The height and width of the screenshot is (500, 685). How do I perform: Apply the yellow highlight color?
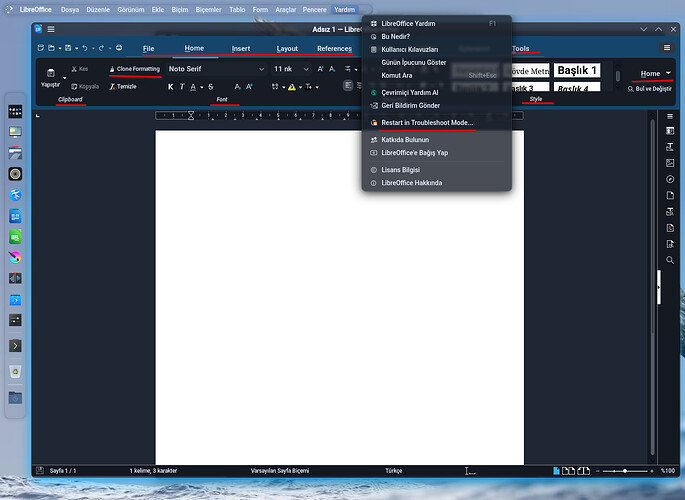pos(291,87)
